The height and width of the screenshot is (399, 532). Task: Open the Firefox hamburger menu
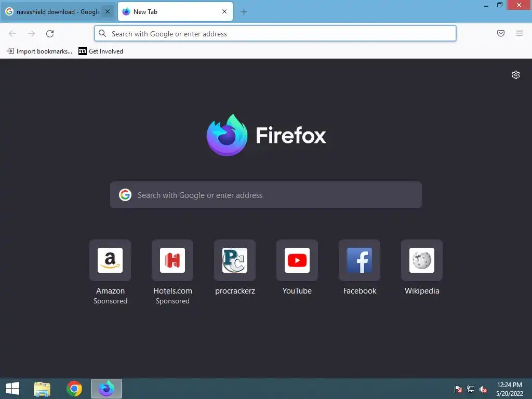tap(520, 33)
